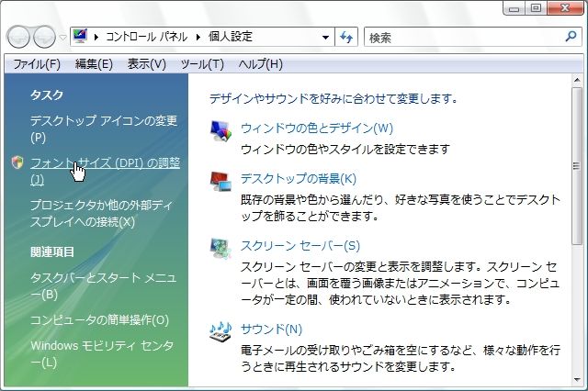Open the ツール(T) menu
The width and height of the screenshot is (588, 391).
point(202,64)
